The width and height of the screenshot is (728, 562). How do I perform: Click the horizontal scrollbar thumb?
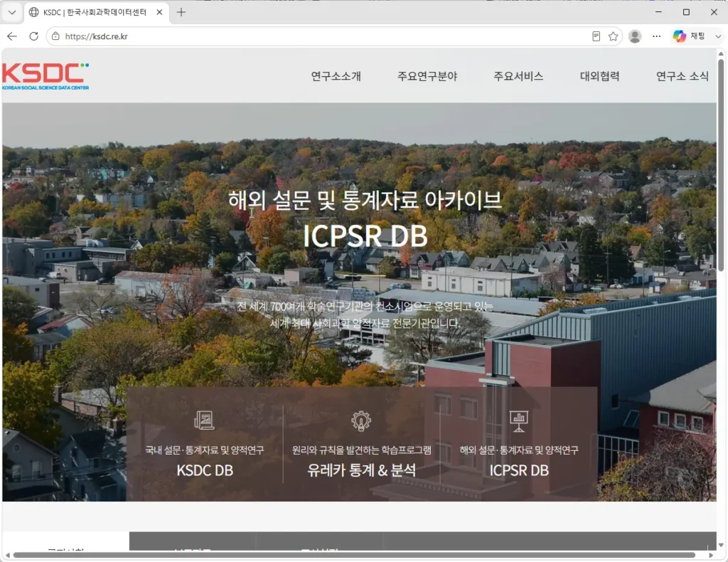pyautogui.click(x=354, y=555)
